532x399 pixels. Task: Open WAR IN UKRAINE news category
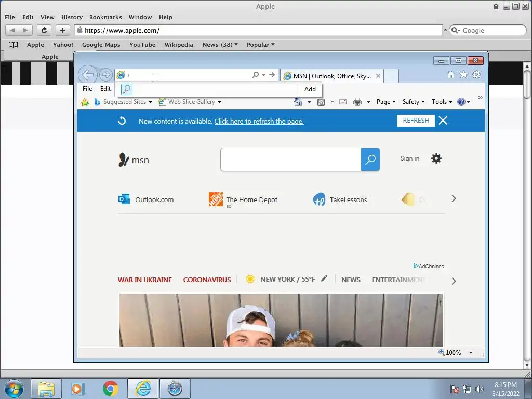145,280
